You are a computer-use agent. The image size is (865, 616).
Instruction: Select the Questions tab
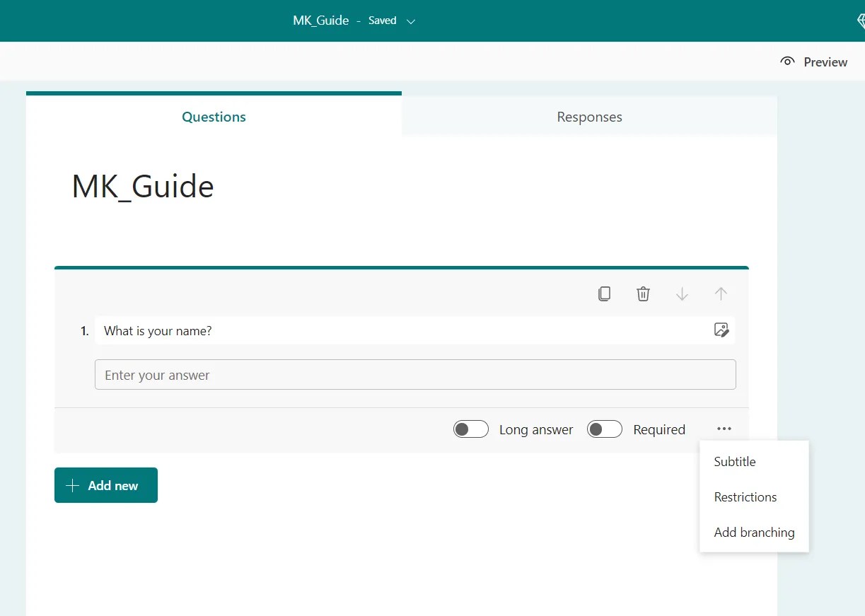[214, 117]
